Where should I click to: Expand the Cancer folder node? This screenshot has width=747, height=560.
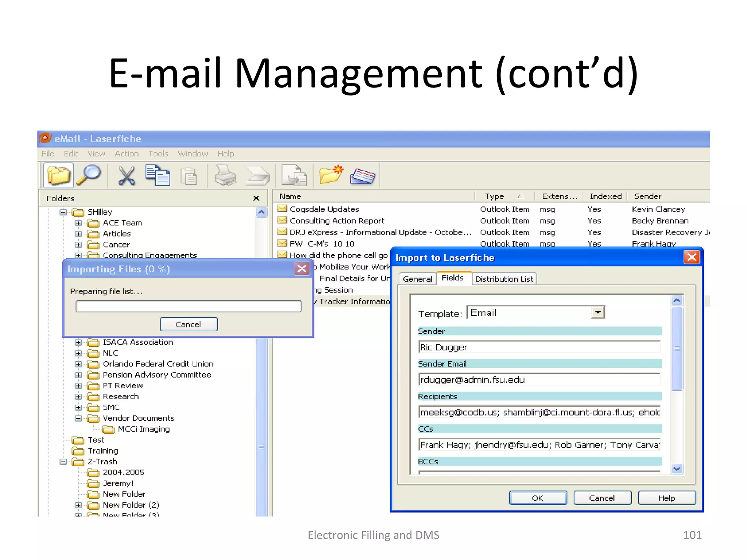(78, 245)
